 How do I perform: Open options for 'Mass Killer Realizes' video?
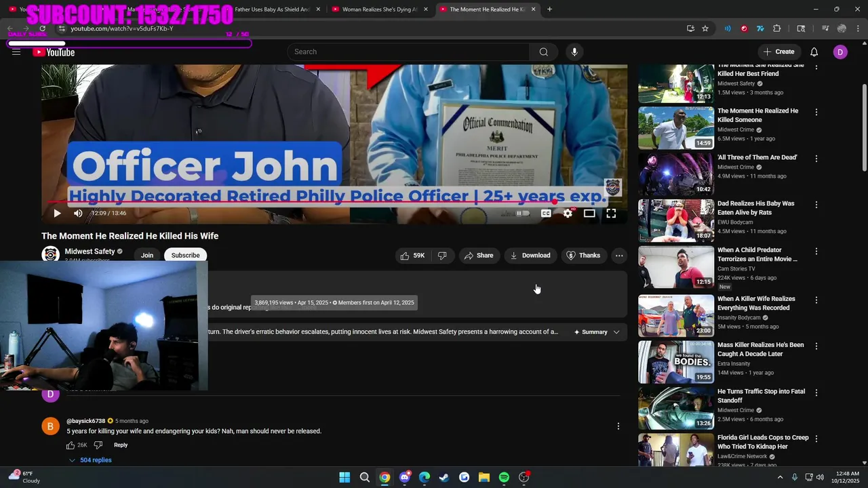coord(816,346)
